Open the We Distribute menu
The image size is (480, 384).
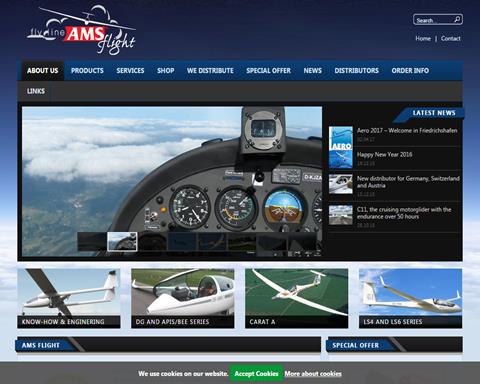[x=210, y=71]
